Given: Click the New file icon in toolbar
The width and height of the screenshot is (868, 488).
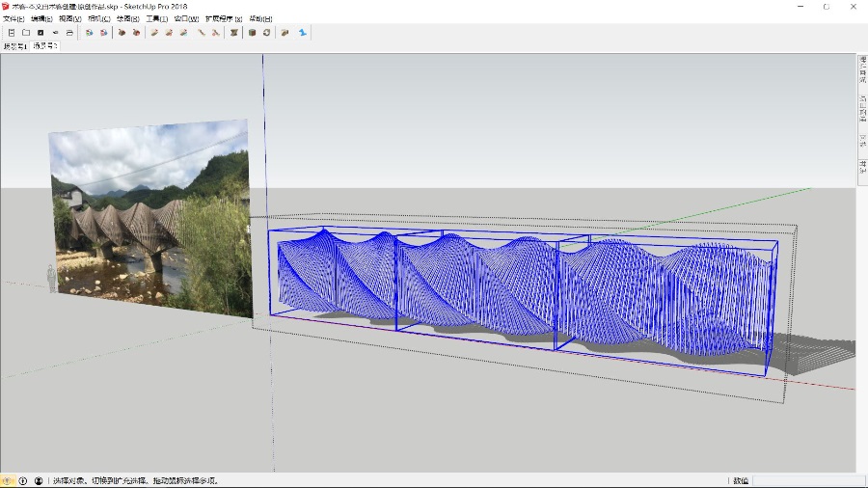Looking at the screenshot, I should click(x=12, y=32).
